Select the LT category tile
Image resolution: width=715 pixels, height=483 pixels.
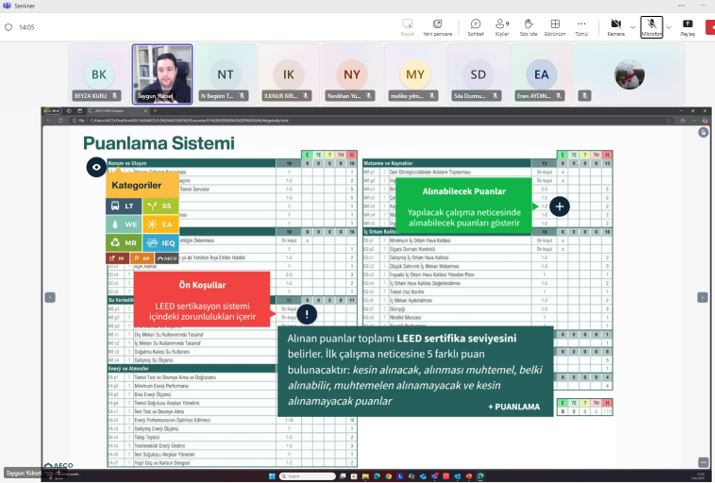click(x=124, y=206)
